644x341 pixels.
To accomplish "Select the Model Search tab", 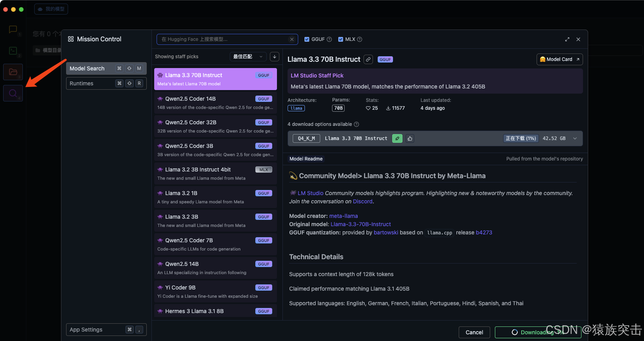I will 106,68.
